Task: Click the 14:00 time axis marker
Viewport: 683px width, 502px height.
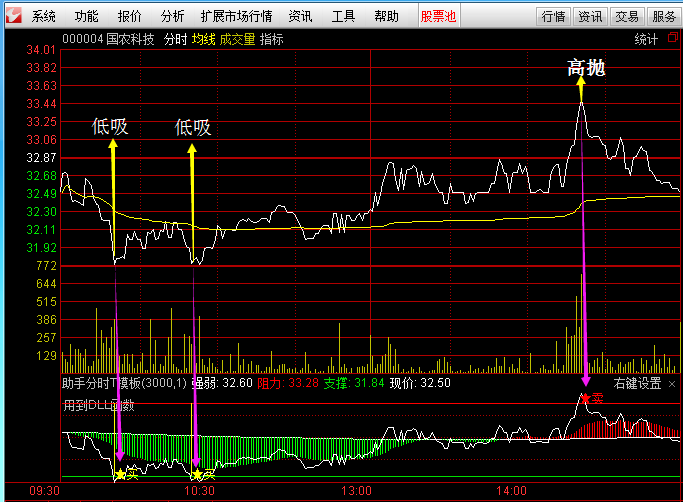Action: point(511,492)
